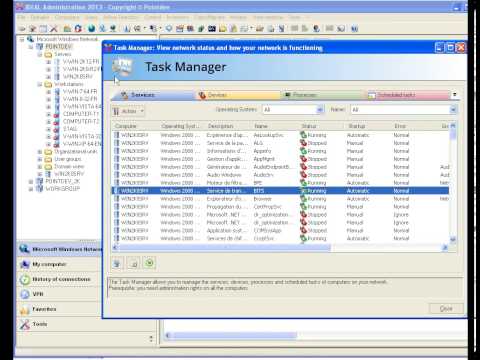Click the VPN globe icon in sidebar
Image resolution: width=480 pixels, height=360 pixels.
(25, 294)
